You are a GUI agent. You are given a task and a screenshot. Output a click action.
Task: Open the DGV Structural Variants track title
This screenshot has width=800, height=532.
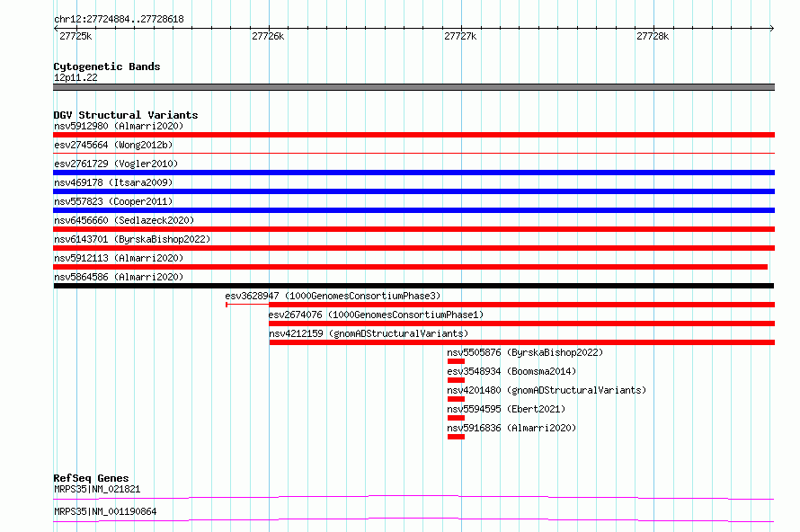126,115
